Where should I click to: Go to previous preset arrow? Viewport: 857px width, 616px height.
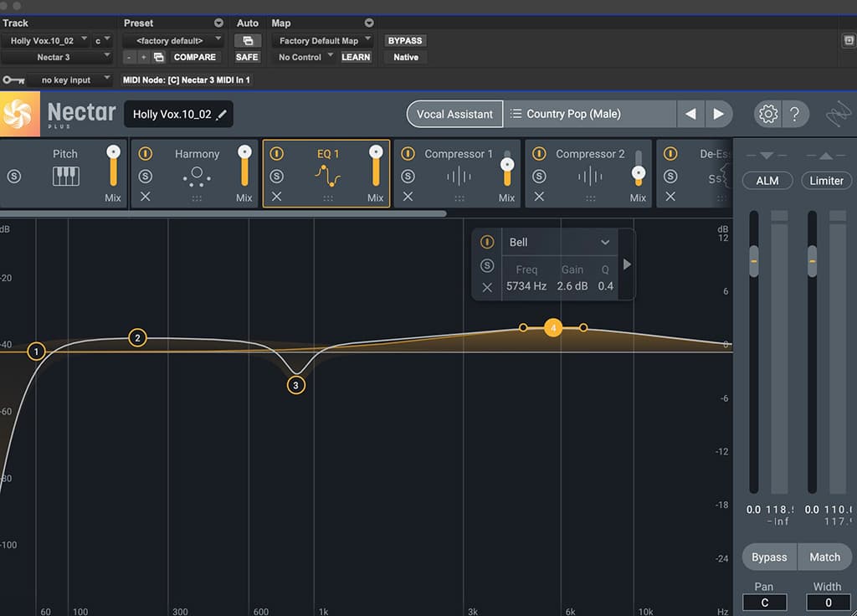click(x=690, y=114)
